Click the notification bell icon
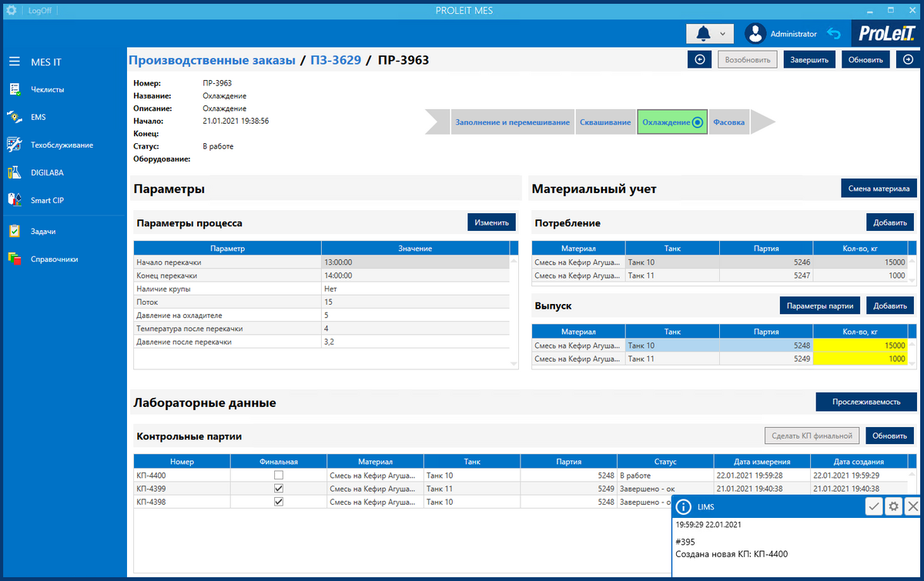Screen dimensions: 924x581 pyautogui.click(x=703, y=34)
